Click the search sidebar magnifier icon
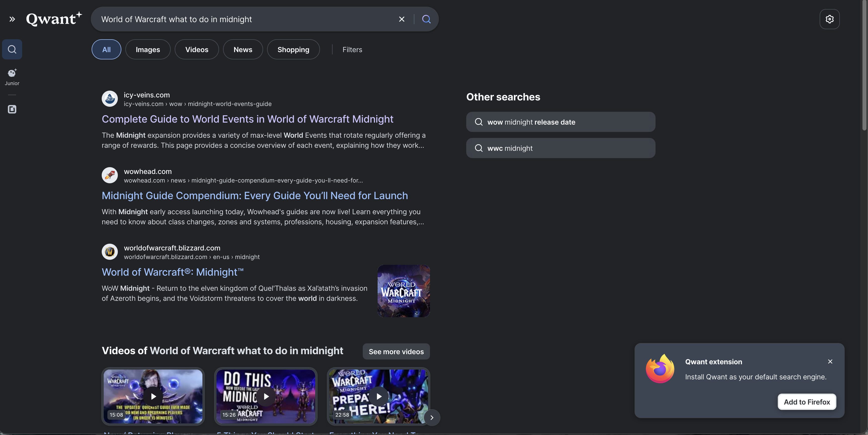The height and width of the screenshot is (435, 868). click(12, 49)
